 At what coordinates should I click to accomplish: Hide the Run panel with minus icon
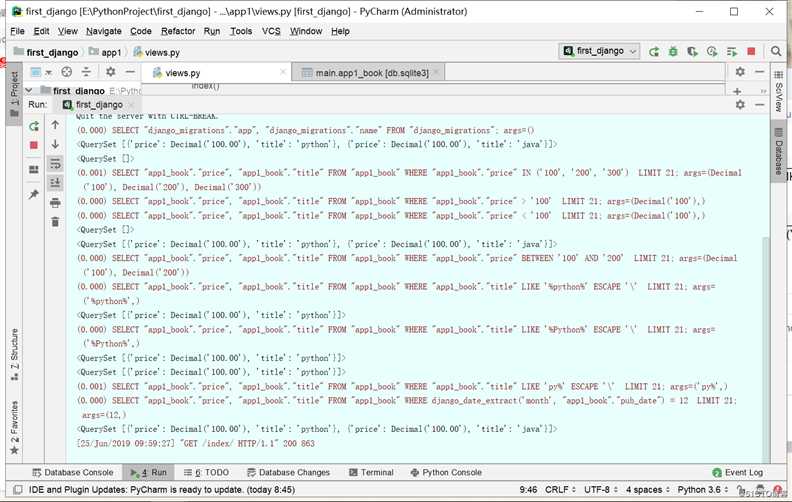tap(759, 105)
